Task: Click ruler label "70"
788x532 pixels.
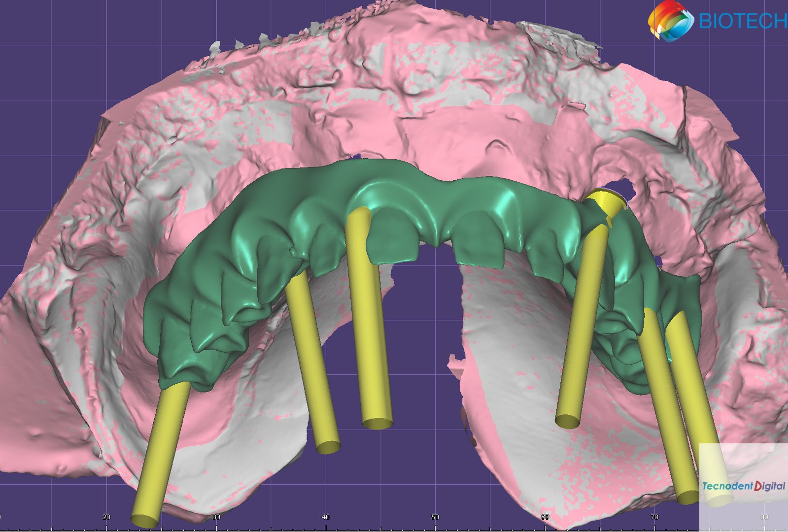Action: coord(654,517)
